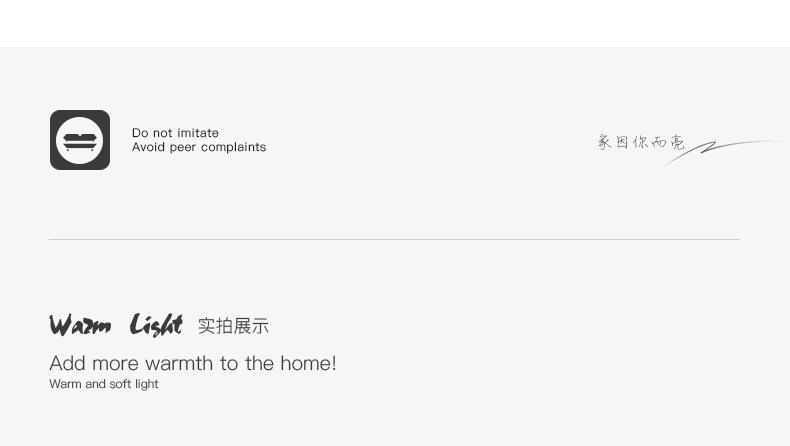The height and width of the screenshot is (446, 790).
Task: Select the Chinese calligraphy slogan at right
Action: 641,143
